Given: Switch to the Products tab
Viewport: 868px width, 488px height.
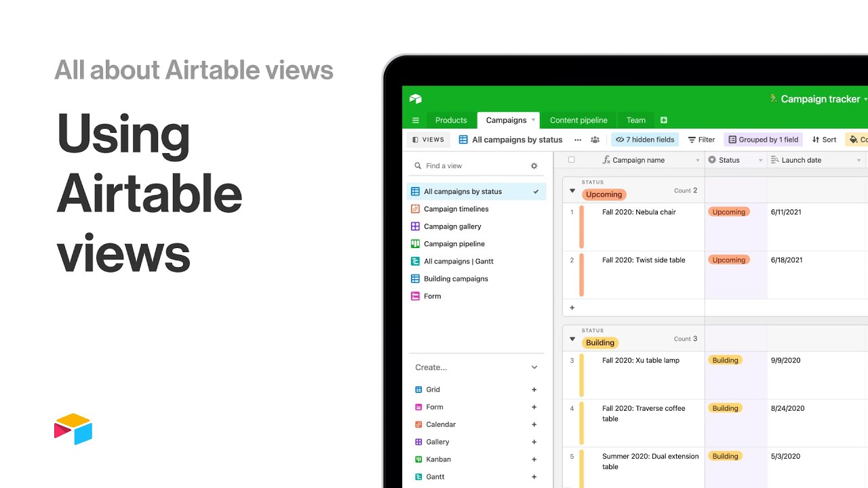Looking at the screenshot, I should pyautogui.click(x=451, y=121).
